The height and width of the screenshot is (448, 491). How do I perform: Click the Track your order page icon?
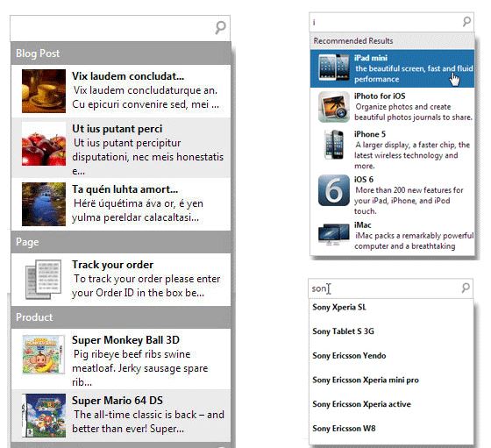(x=44, y=280)
